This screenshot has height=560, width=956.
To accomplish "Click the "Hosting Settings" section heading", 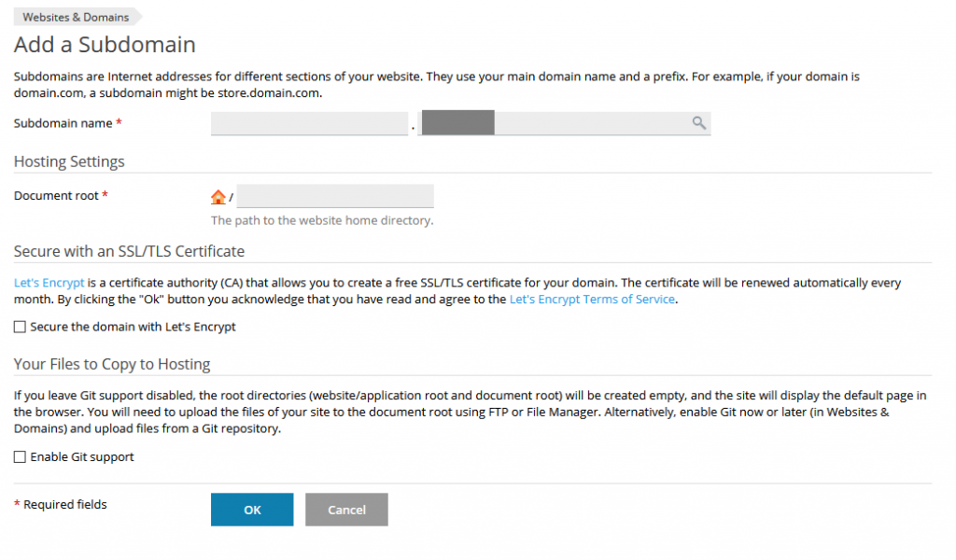I will 69,161.
